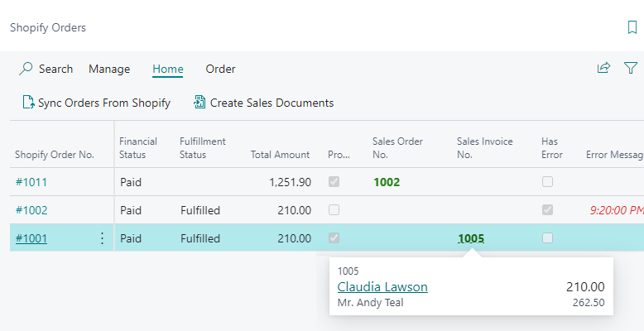Open Shopify order #1011
Image resolution: width=644 pixels, height=331 pixels.
point(31,182)
